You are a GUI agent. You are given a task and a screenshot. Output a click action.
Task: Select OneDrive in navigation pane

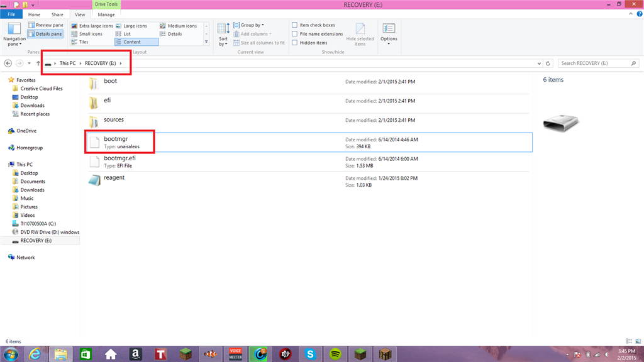click(22, 131)
